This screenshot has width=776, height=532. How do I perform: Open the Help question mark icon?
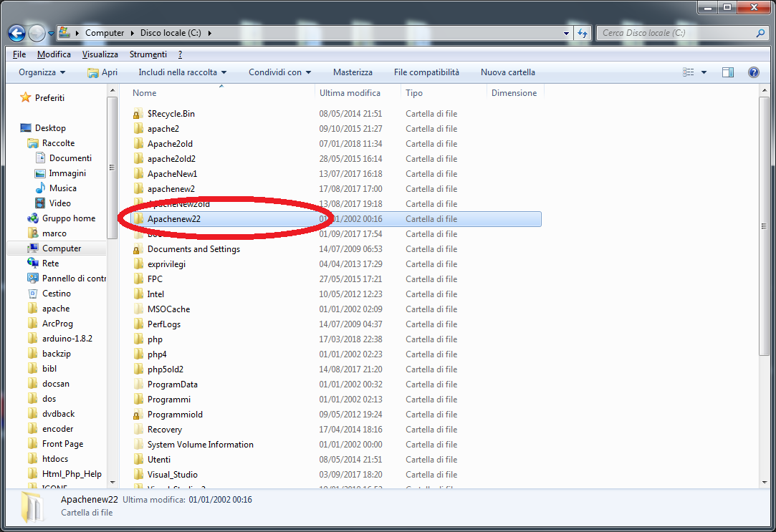pos(753,72)
